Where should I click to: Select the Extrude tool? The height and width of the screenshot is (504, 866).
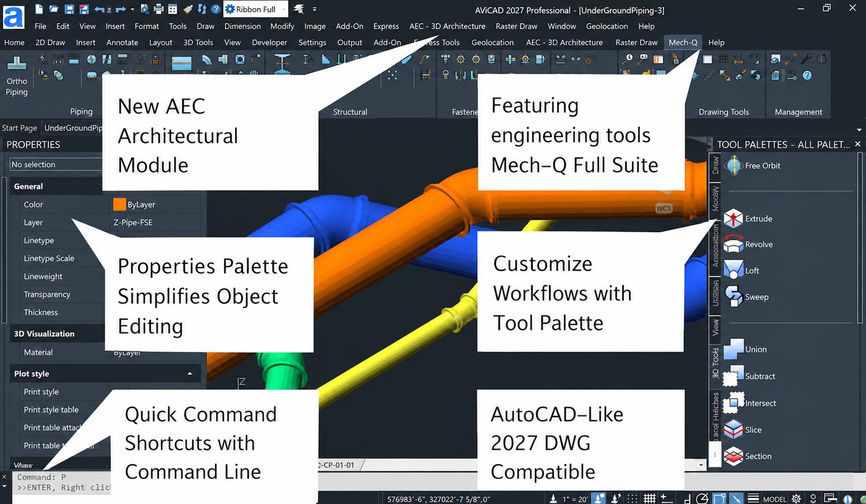748,219
